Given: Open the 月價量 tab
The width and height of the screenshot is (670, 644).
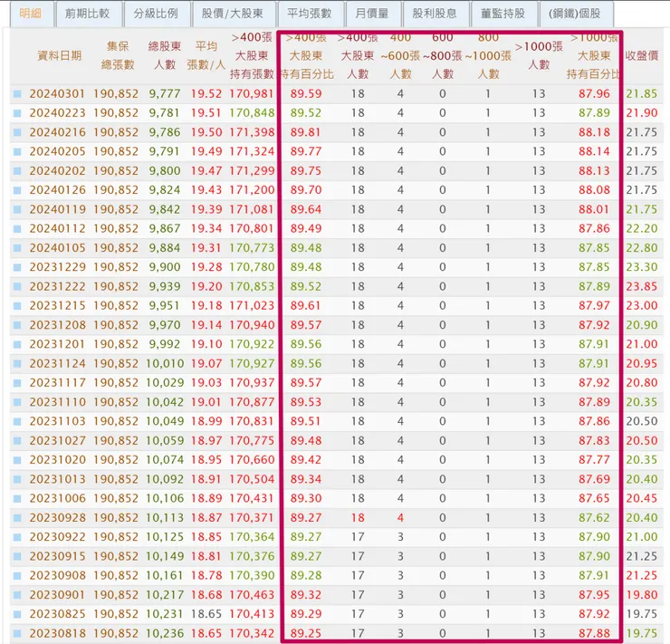Looking at the screenshot, I should 372,14.
